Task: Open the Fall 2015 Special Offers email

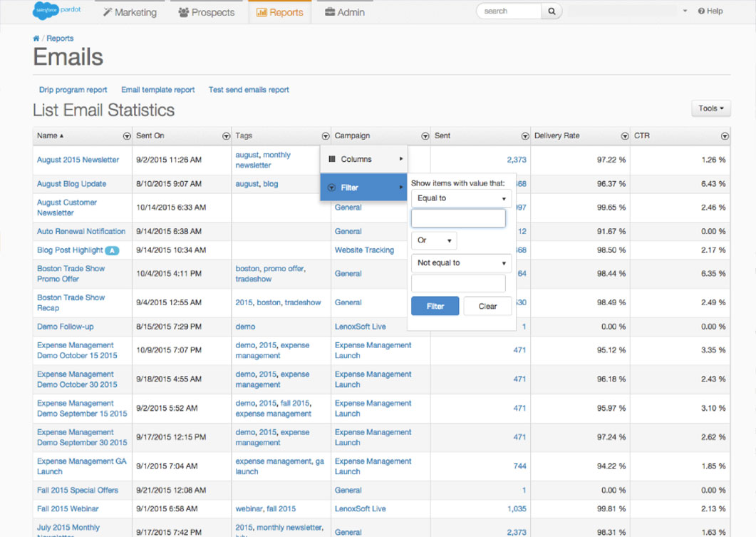Action: 78,490
